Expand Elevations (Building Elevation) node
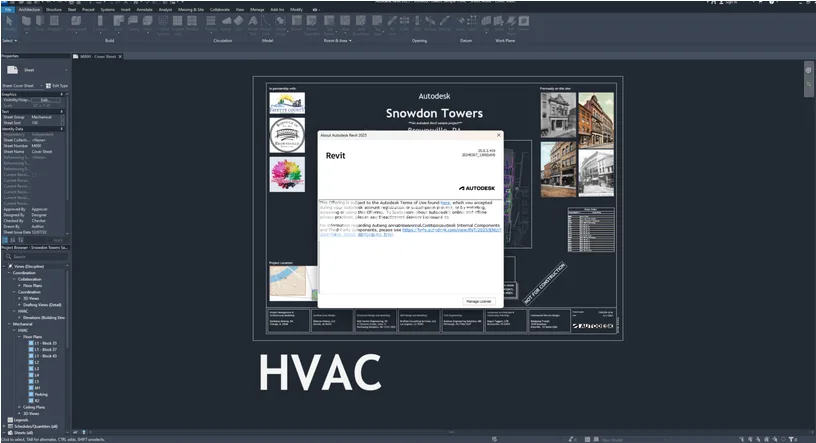Image resolution: width=816 pixels, height=443 pixels. 19,318
